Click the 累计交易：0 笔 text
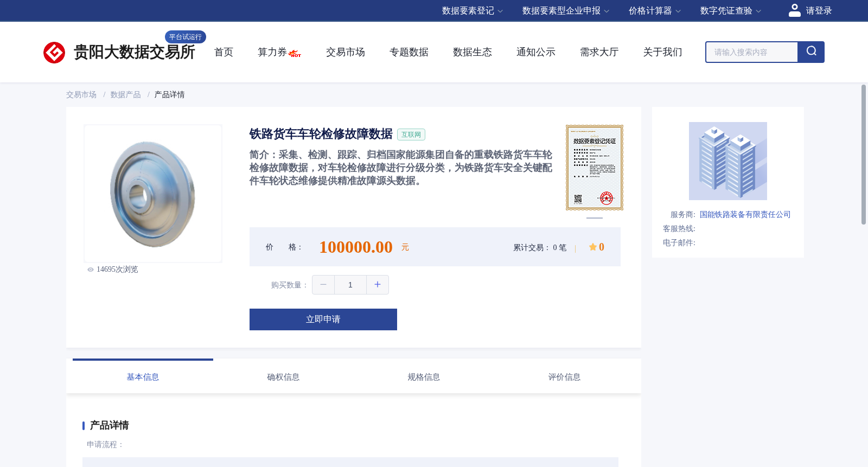Image resolution: width=868 pixels, height=467 pixels. pyautogui.click(x=540, y=248)
